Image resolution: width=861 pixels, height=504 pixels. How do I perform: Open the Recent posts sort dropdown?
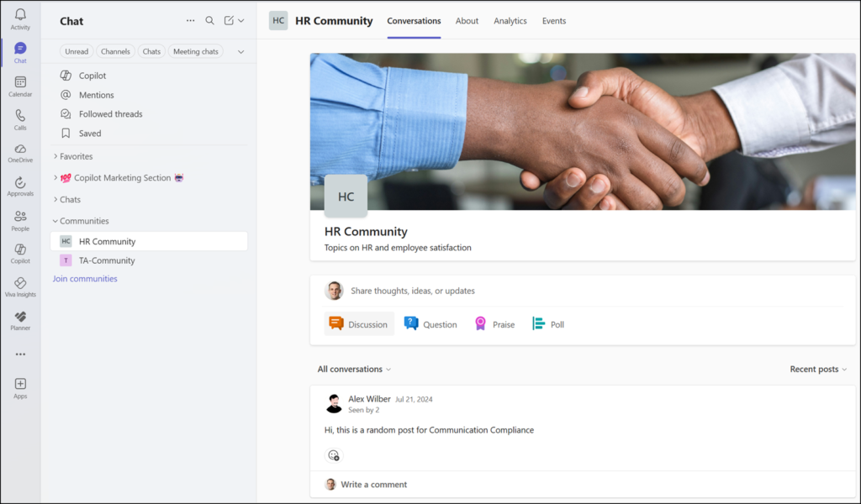pos(817,369)
